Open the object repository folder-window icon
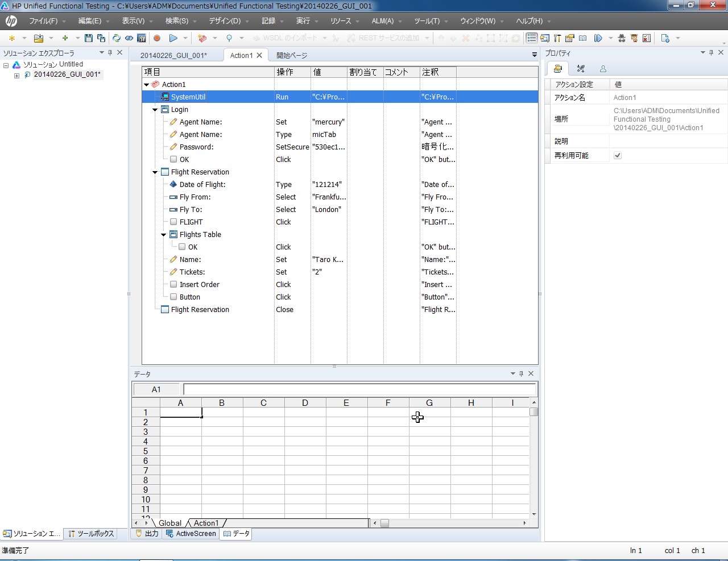The width and height of the screenshot is (728, 561). click(570, 38)
